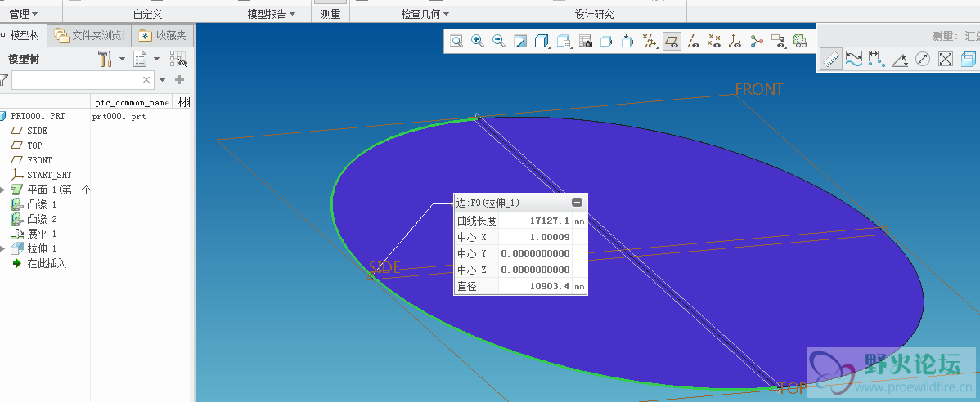The image size is (980, 402).
Task: Open the model tree settings hammer icon
Action: pos(105,60)
